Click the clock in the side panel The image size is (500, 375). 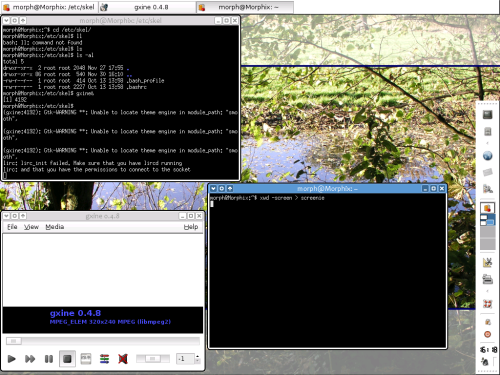(488, 350)
